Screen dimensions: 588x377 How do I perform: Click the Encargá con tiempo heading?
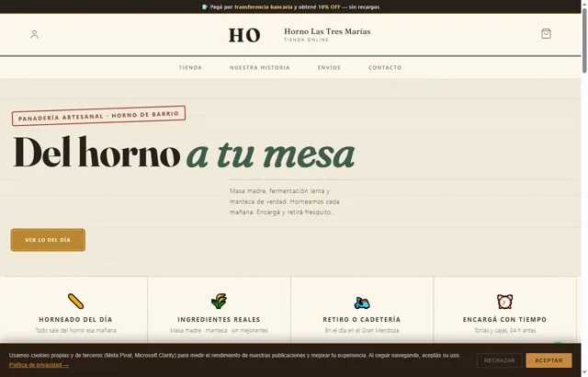pyautogui.click(x=504, y=320)
